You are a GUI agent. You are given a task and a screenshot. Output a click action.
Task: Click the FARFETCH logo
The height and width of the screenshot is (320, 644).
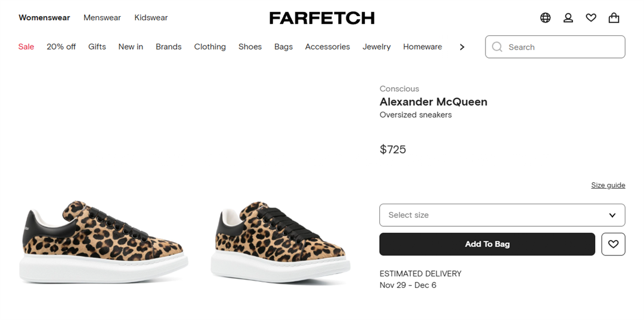[322, 18]
